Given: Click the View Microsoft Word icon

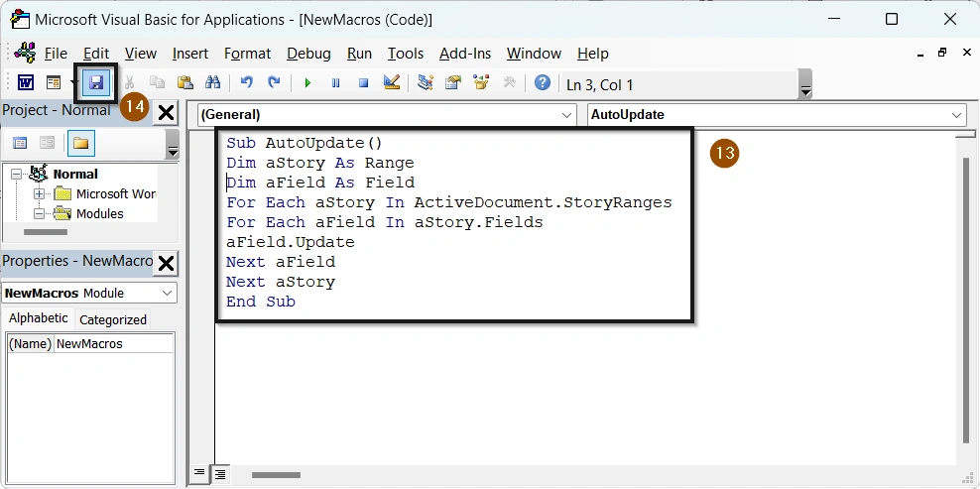Looking at the screenshot, I should click(26, 82).
